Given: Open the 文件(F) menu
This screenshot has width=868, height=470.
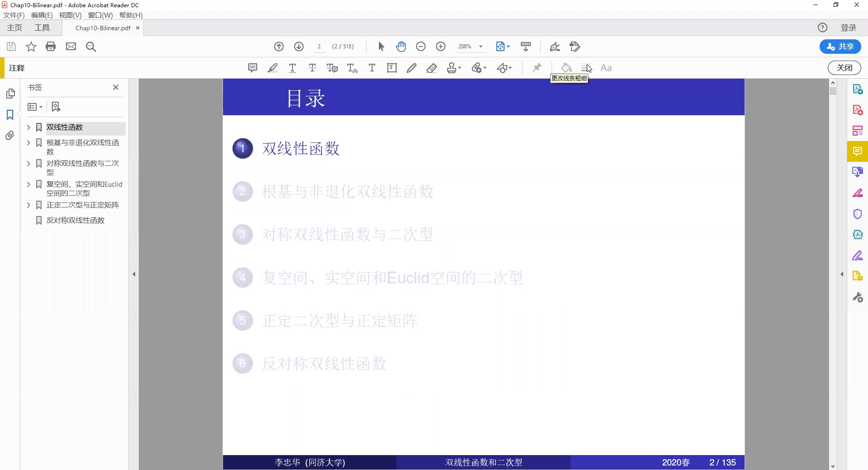Looking at the screenshot, I should (x=14, y=15).
